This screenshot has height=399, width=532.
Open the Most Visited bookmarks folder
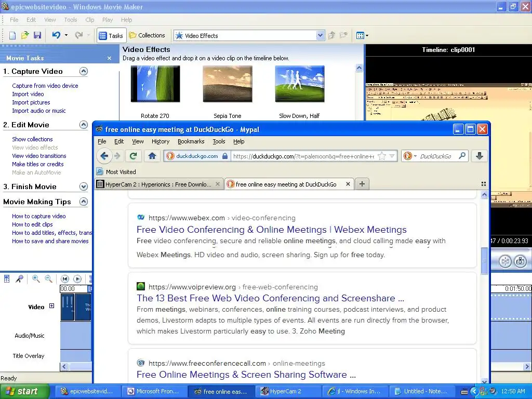click(116, 171)
